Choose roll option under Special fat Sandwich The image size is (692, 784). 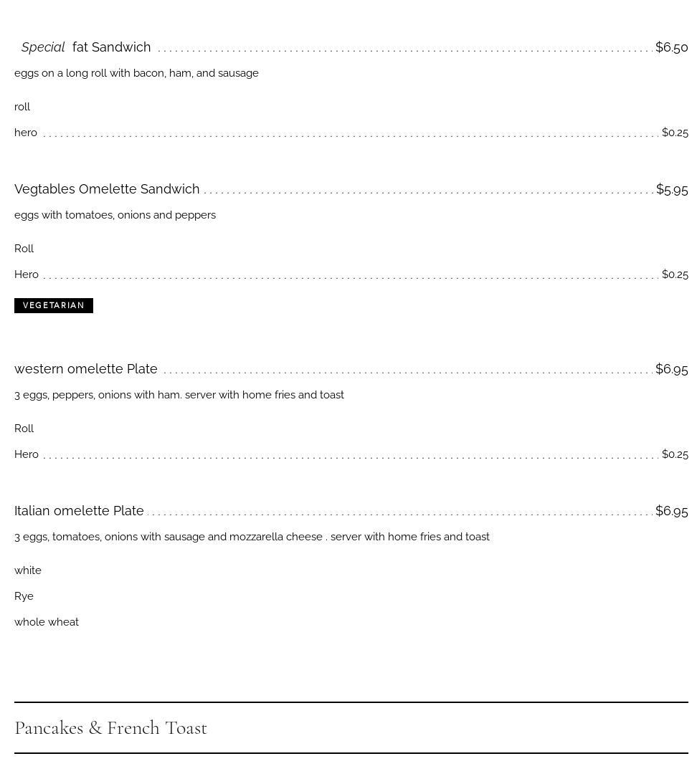click(x=22, y=107)
